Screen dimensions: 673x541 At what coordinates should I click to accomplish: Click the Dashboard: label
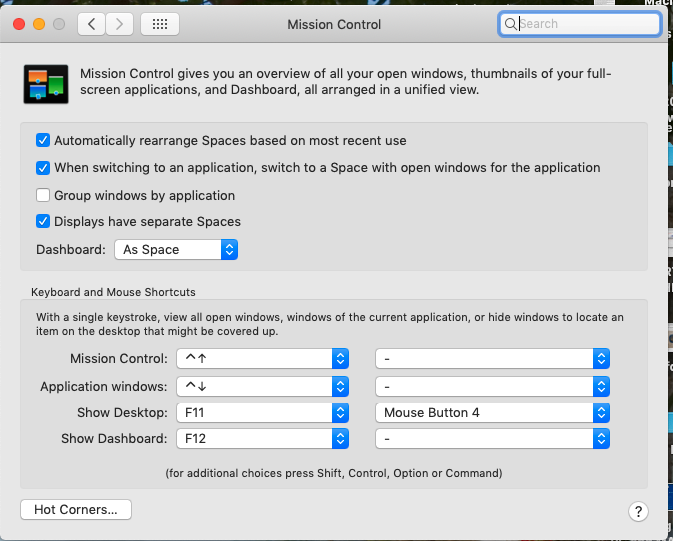click(x=71, y=249)
